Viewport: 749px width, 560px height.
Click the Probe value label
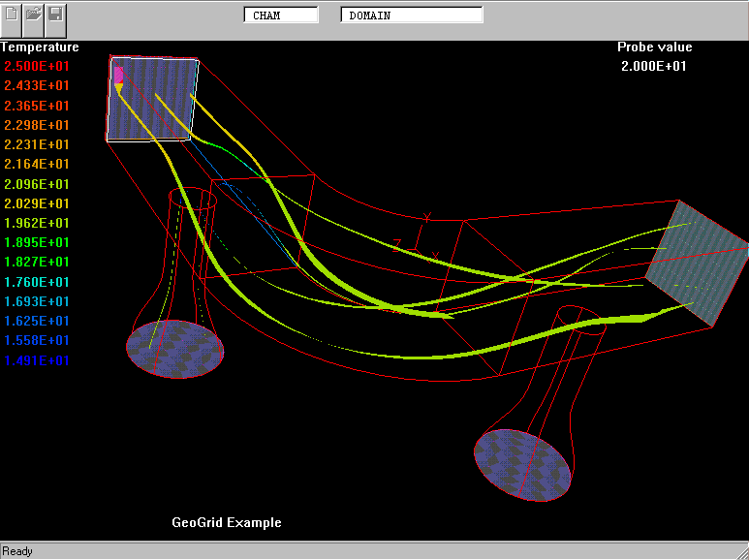(x=654, y=47)
